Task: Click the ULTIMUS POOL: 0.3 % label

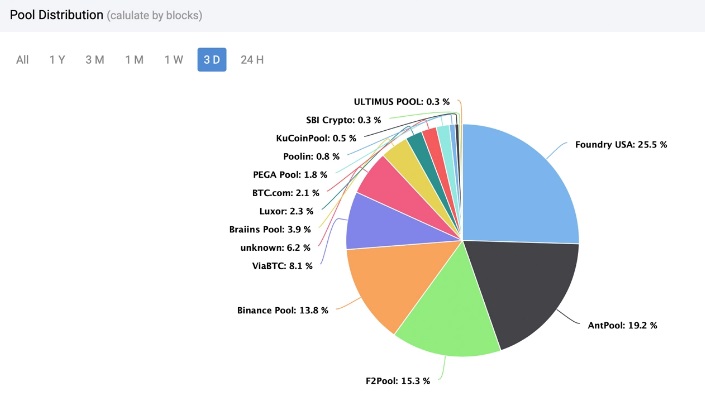Action: click(x=402, y=102)
